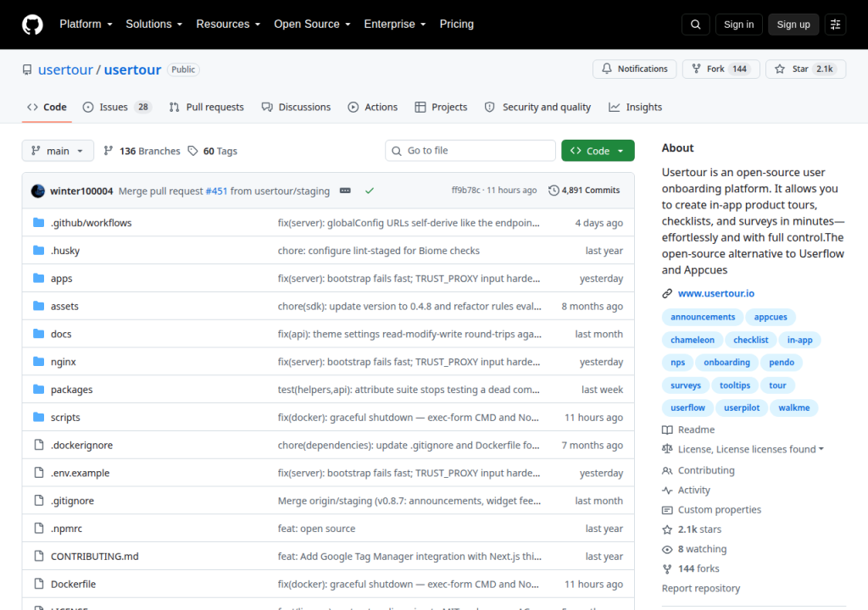868x610 pixels.
Task: Open commit hash ff9b78c
Action: pos(465,191)
